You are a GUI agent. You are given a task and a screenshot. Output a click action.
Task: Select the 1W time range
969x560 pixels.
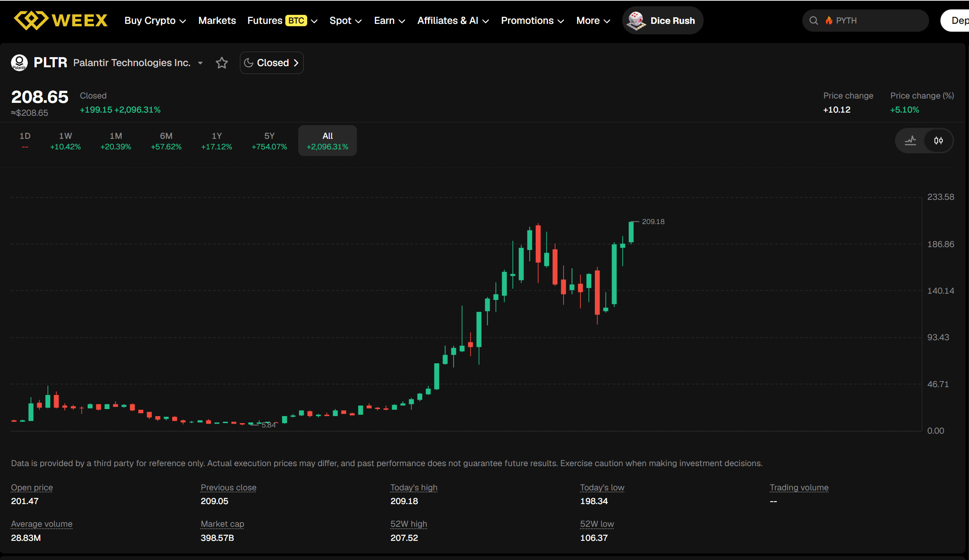click(65, 141)
